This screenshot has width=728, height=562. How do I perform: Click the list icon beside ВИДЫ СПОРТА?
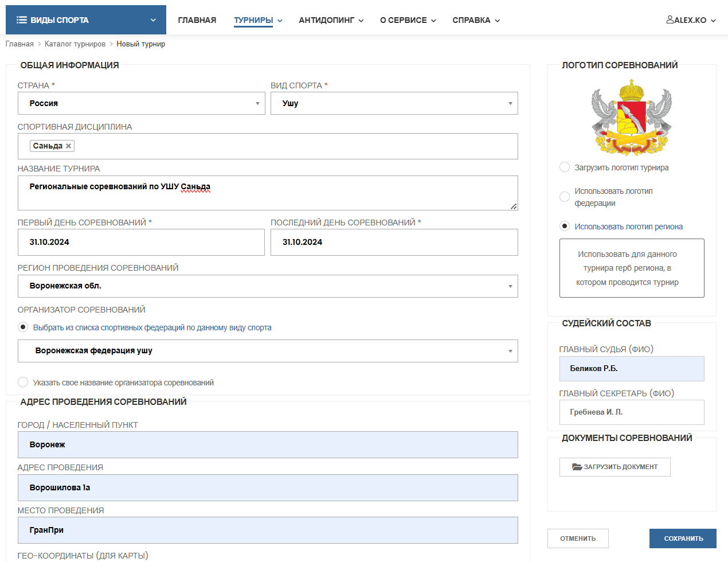tap(22, 20)
